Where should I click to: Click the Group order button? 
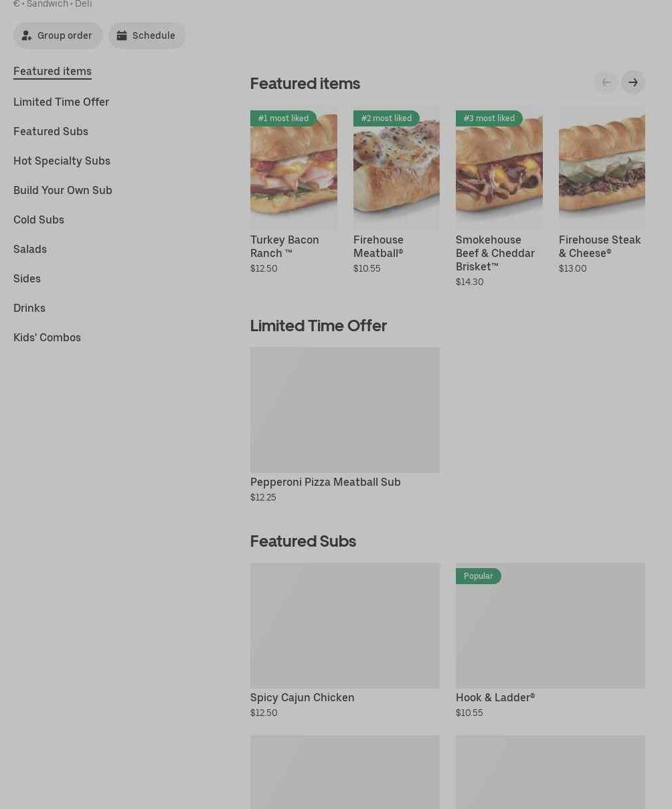pyautogui.click(x=58, y=35)
